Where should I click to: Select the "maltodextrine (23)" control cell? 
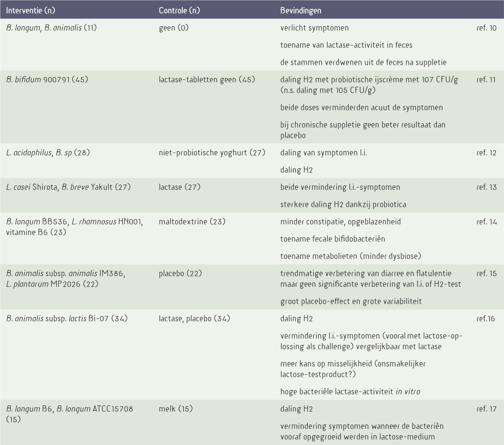coord(192,222)
